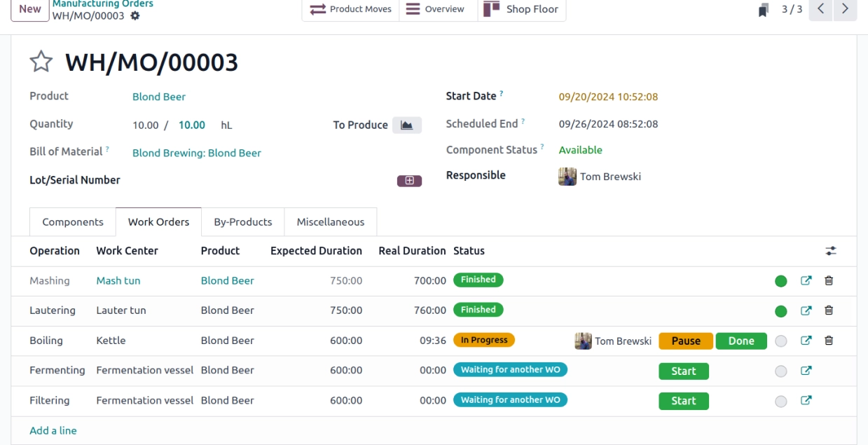
Task: Toggle the grey status dot on the Boiling row
Action: click(781, 341)
